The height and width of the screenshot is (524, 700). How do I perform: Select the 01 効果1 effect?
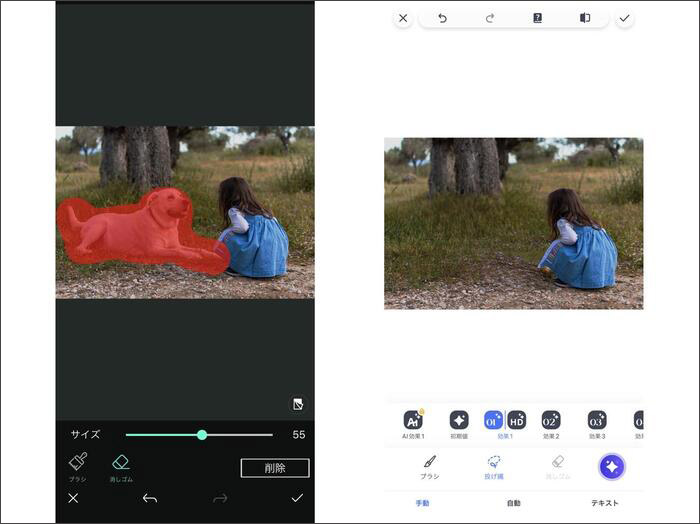coord(493,420)
